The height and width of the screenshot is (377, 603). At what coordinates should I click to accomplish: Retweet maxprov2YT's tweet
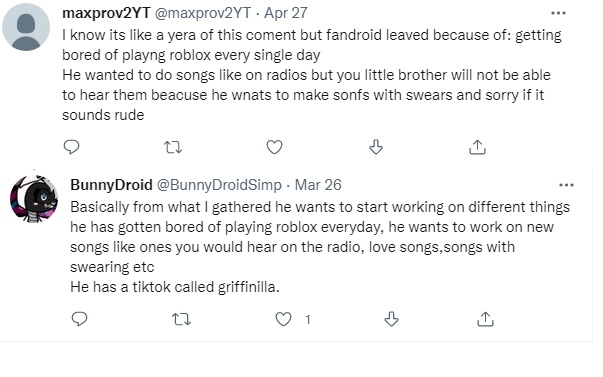coord(173,147)
